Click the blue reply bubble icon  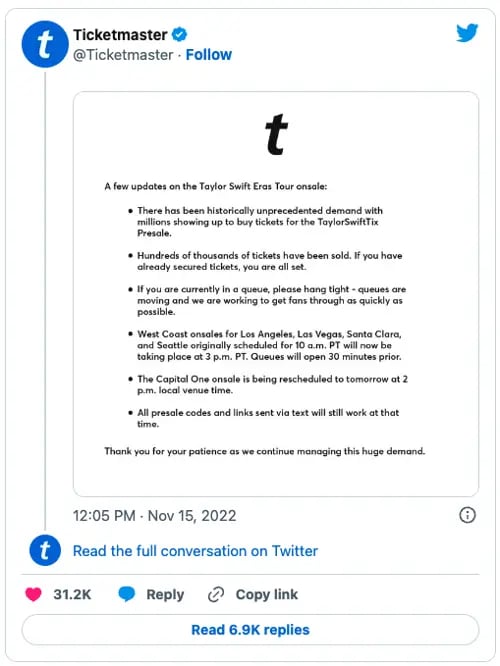[x=126, y=594]
